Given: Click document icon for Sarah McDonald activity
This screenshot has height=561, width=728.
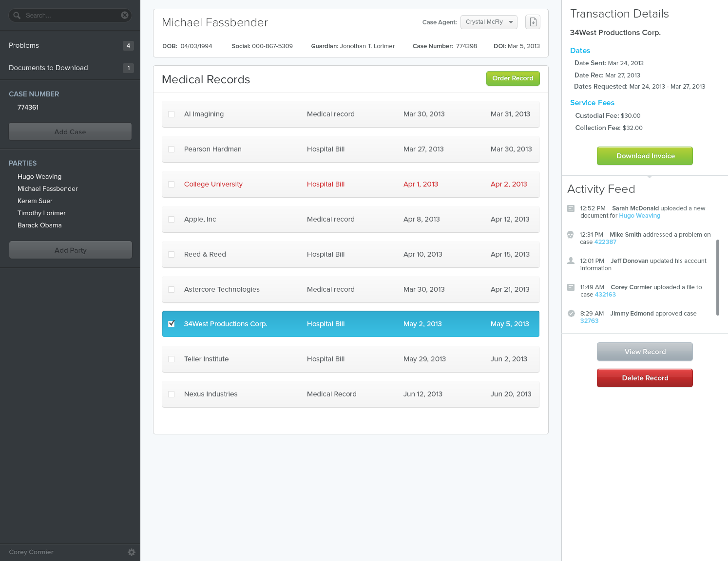Looking at the screenshot, I should click(x=571, y=208).
